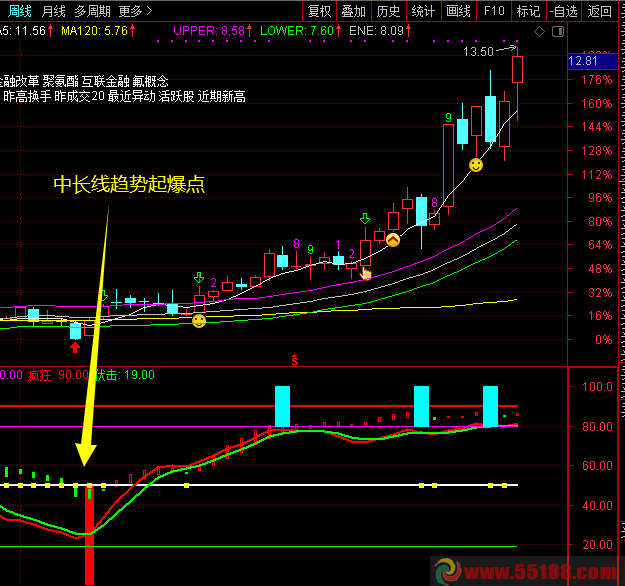
Task: Switch to the 月线 monthly period tab
Action: [54, 11]
